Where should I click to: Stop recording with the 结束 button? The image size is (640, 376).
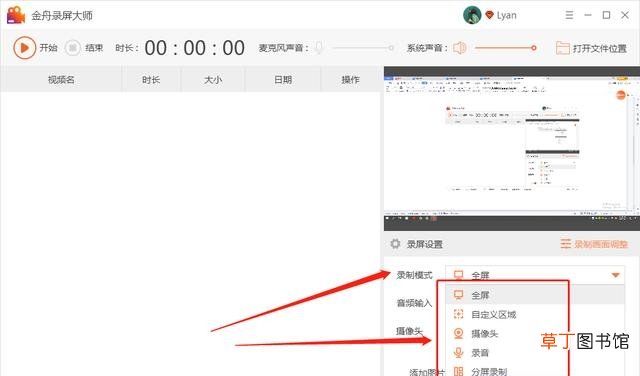point(73,48)
